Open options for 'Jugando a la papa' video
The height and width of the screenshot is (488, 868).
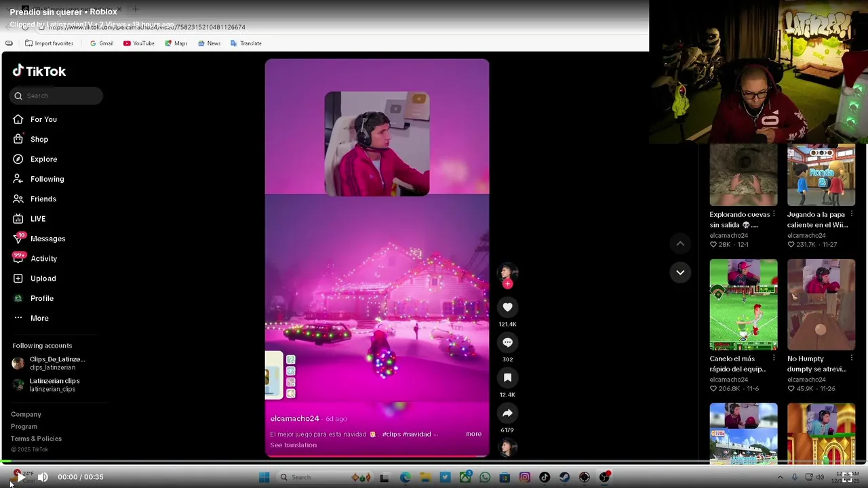coord(851,214)
